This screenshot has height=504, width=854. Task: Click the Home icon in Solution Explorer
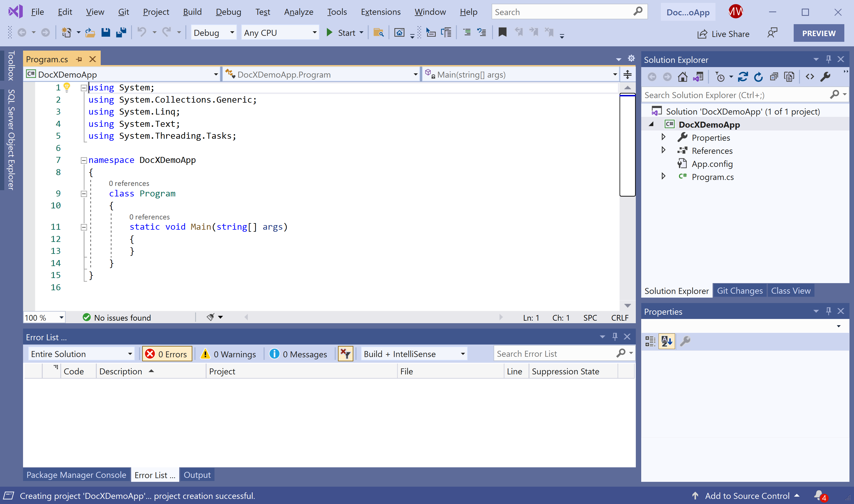tap(682, 77)
